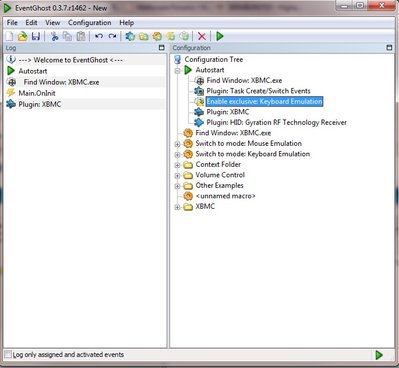This screenshot has height=368, width=399.
Task: Select the unnamed macro label
Action: click(x=226, y=196)
